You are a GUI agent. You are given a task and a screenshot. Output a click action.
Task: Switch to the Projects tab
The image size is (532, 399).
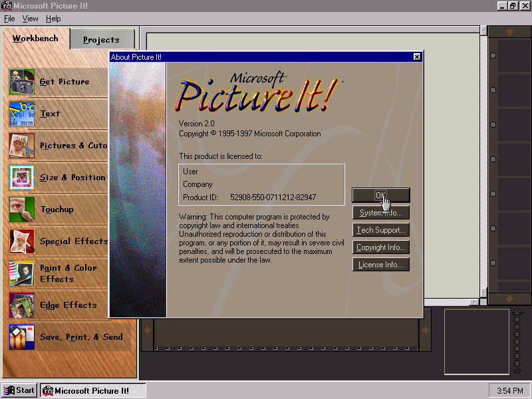click(101, 40)
